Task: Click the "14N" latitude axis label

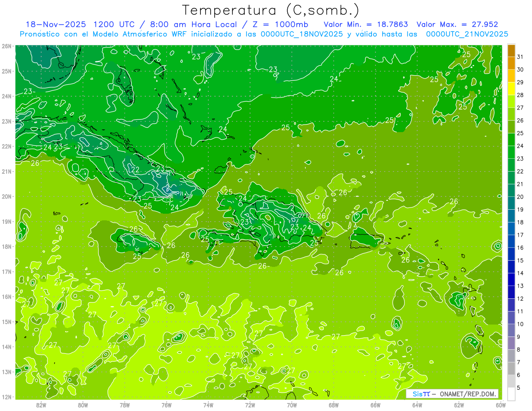Action: click(x=6, y=347)
